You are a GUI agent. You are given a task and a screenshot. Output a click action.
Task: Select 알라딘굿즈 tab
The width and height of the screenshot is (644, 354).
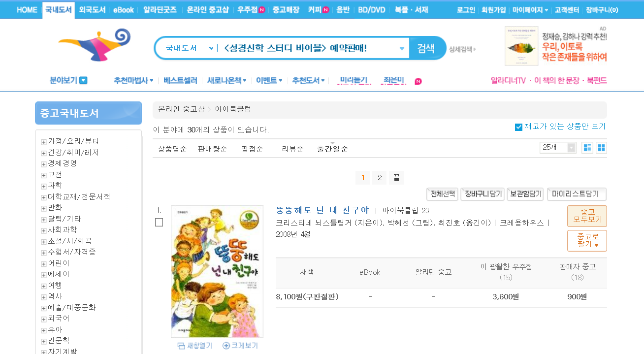160,10
